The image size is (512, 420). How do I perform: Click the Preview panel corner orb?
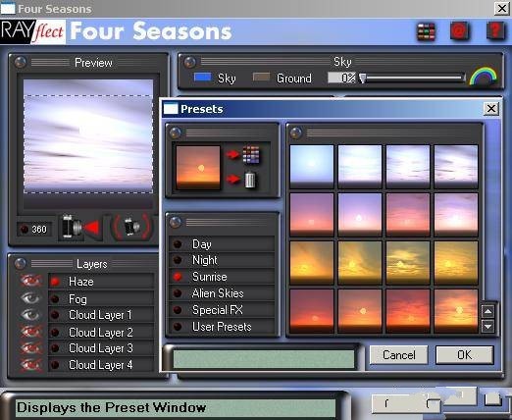21,62
